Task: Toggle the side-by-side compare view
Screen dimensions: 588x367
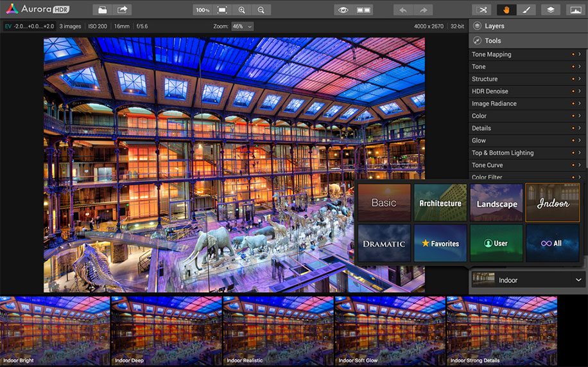Action: click(363, 10)
